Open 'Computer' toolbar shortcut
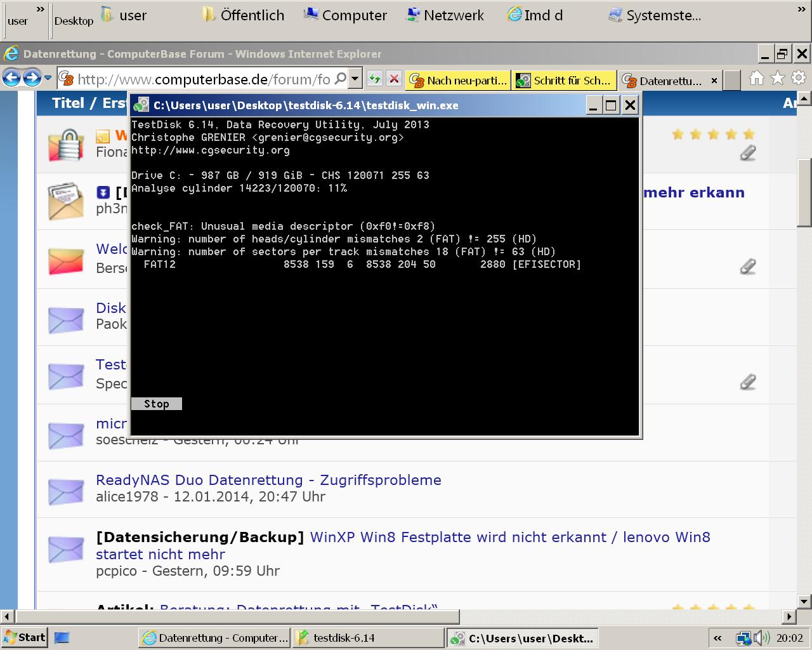The image size is (812, 650). (x=344, y=15)
